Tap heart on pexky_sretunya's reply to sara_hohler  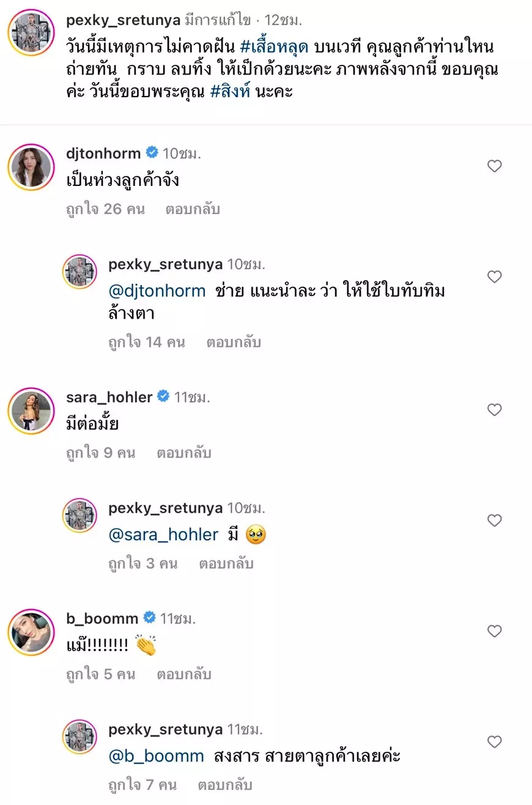494,521
